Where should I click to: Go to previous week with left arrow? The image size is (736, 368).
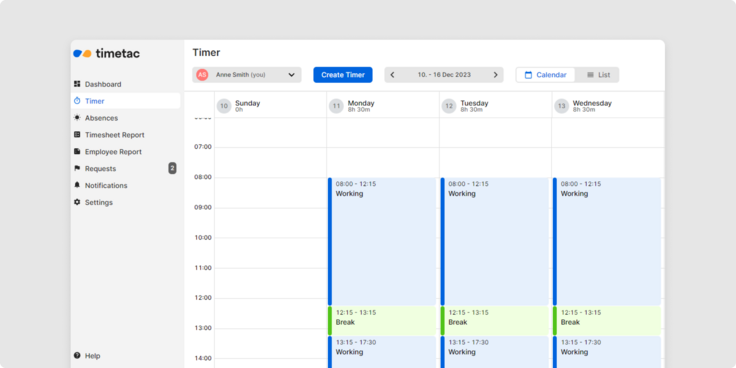[x=392, y=75]
